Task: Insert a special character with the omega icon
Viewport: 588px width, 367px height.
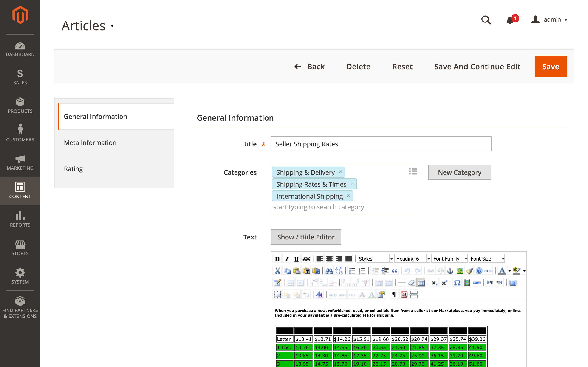Action: [457, 283]
